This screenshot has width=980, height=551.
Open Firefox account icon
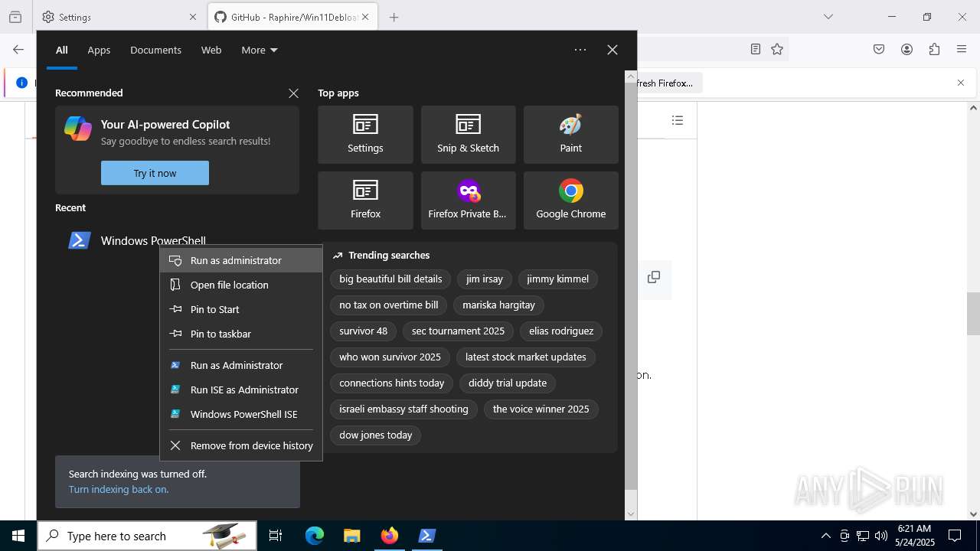906,49
